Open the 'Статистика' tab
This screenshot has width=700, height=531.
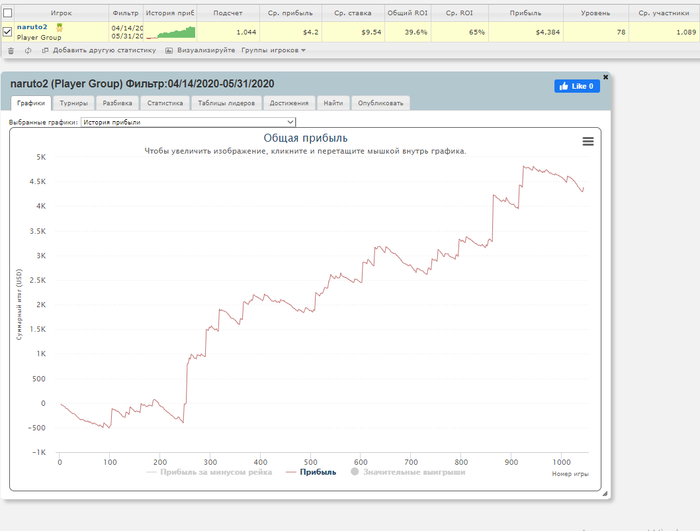165,103
